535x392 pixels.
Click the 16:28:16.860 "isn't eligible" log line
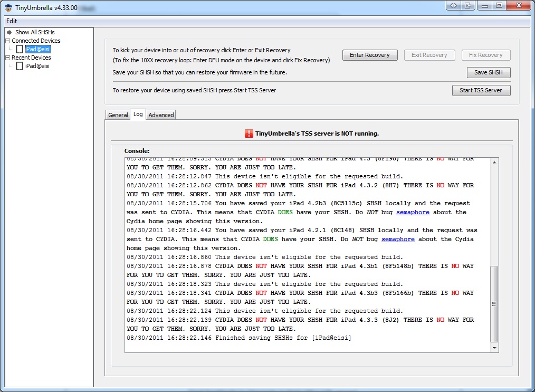(265, 257)
